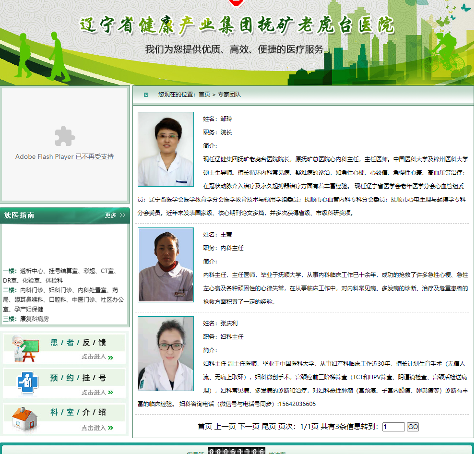The image size is (476, 454).
Task: Click the 二楼 floor label
Action: (x=10, y=290)
